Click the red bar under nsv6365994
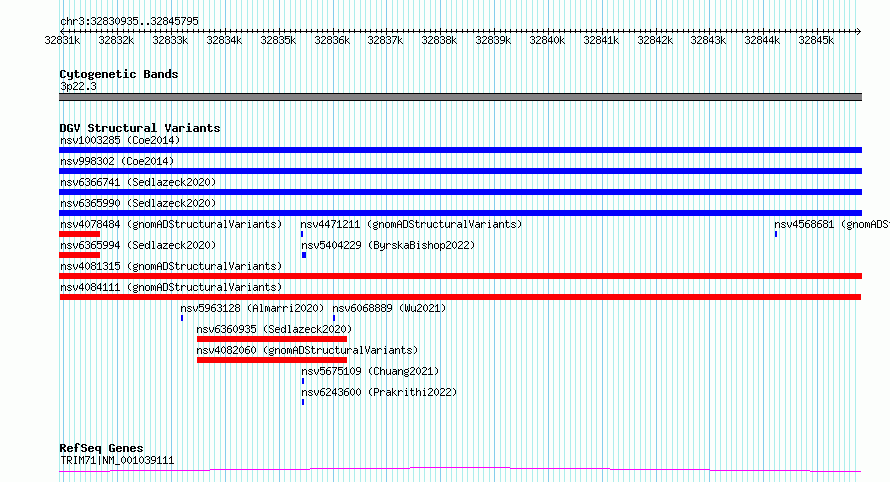Viewport: 890px width, 482px height. pos(79,255)
